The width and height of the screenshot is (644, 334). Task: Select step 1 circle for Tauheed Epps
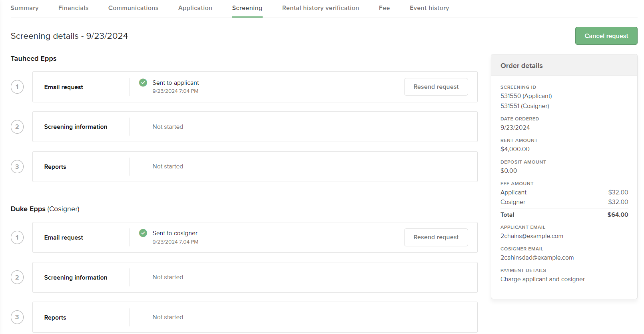[17, 87]
